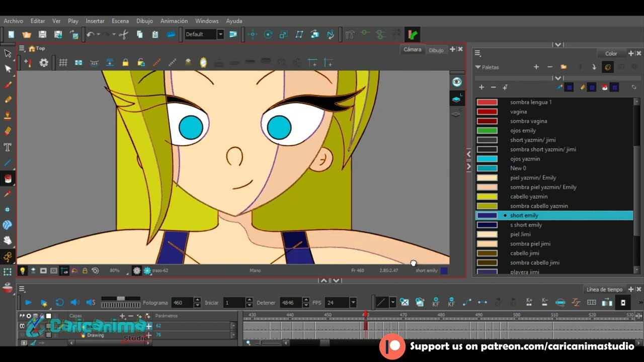
Task: Save the scene with the floppy disk icon
Action: 42,34
